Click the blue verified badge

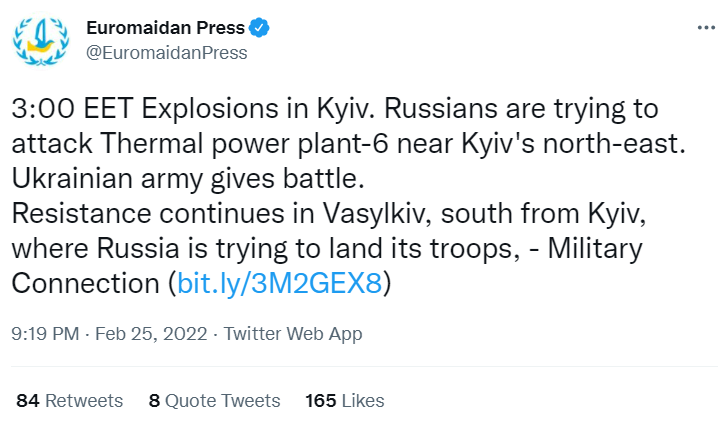point(260,28)
